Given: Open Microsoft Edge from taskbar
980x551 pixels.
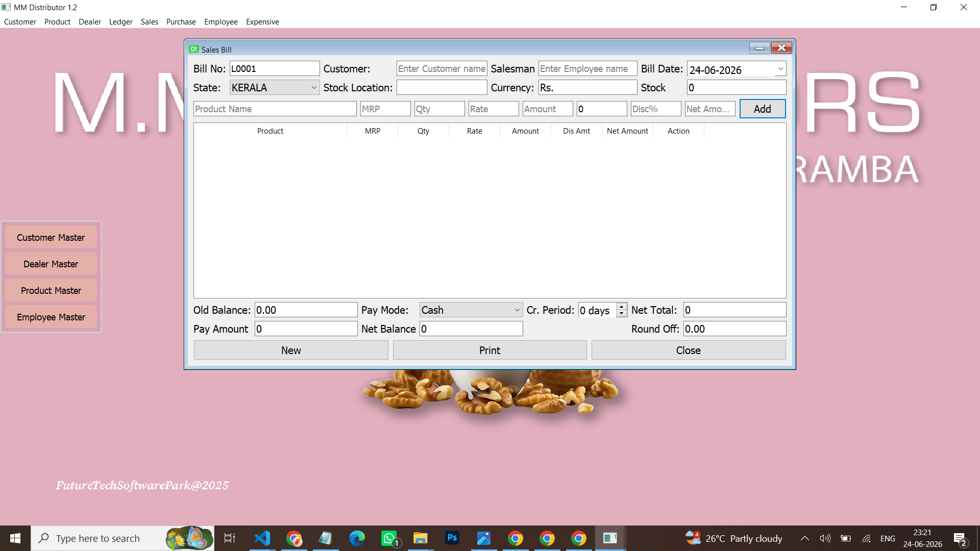Looking at the screenshot, I should [x=357, y=538].
